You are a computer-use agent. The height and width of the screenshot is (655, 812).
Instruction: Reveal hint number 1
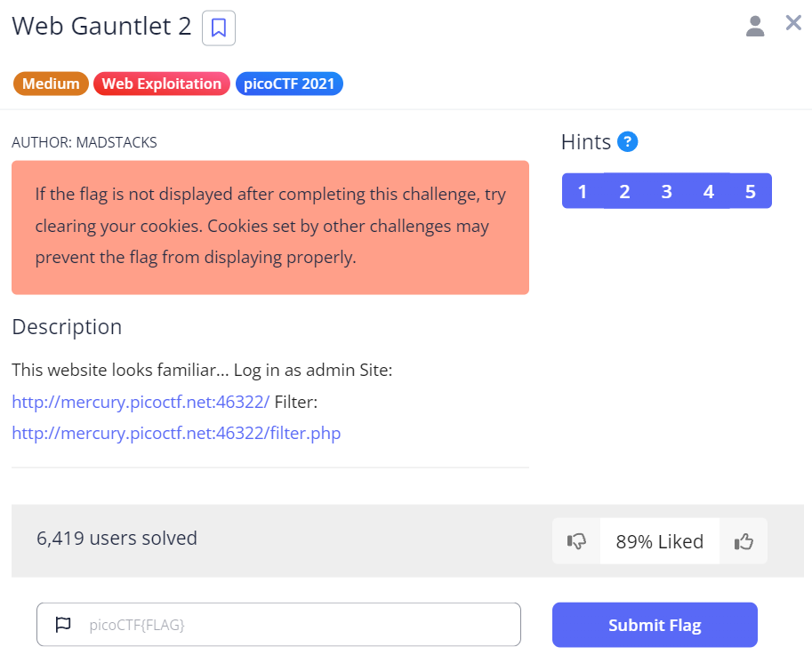click(582, 191)
